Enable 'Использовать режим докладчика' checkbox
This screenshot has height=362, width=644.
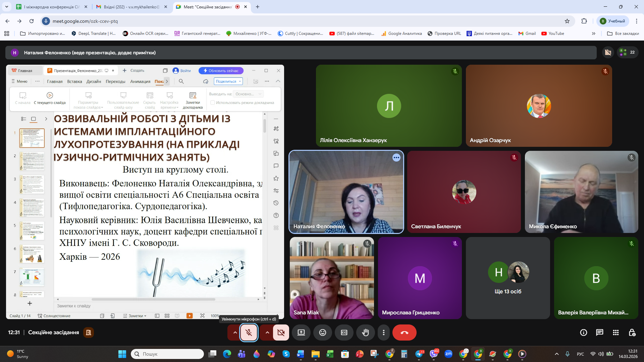213,102
